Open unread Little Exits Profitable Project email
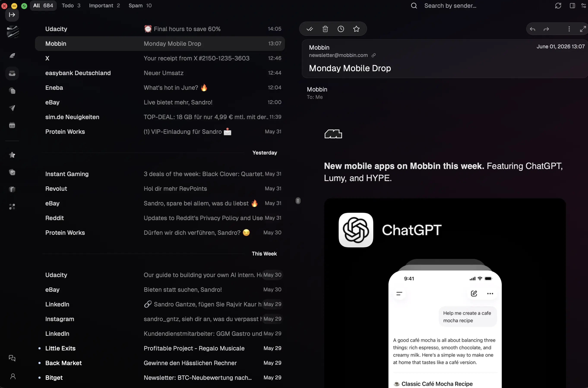This screenshot has width=588, height=388. (160, 348)
